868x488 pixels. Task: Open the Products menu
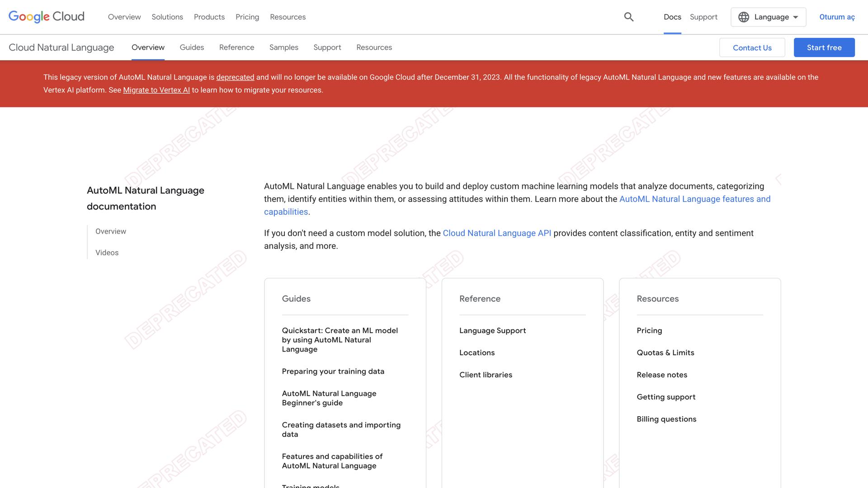209,17
